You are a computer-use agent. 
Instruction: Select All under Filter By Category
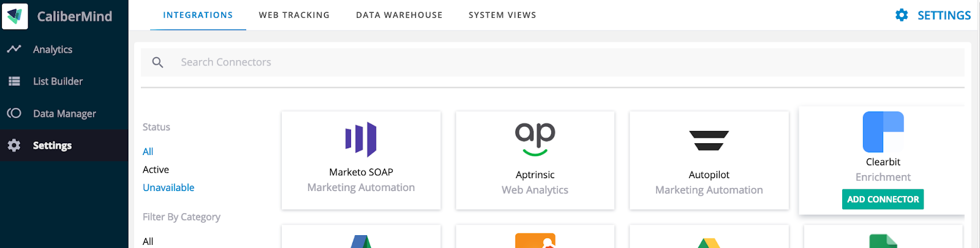pyautogui.click(x=148, y=241)
